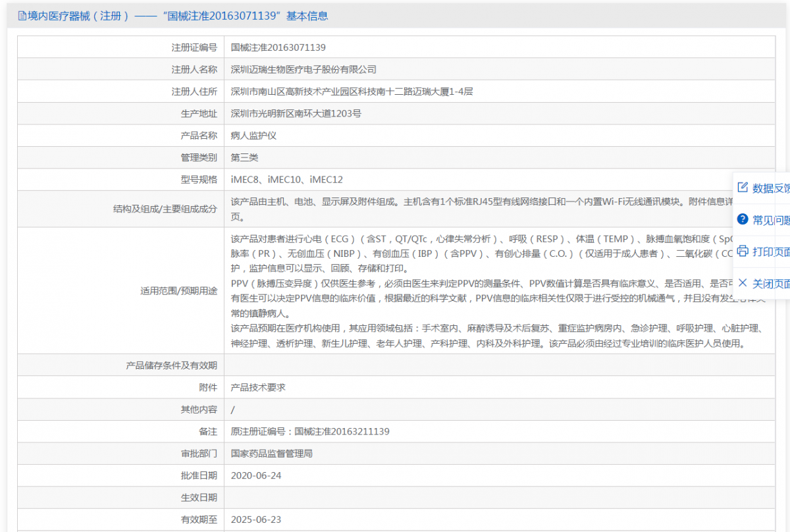Select product name value 病人监护仪
Screen dimensions: 790x532
tap(253, 136)
